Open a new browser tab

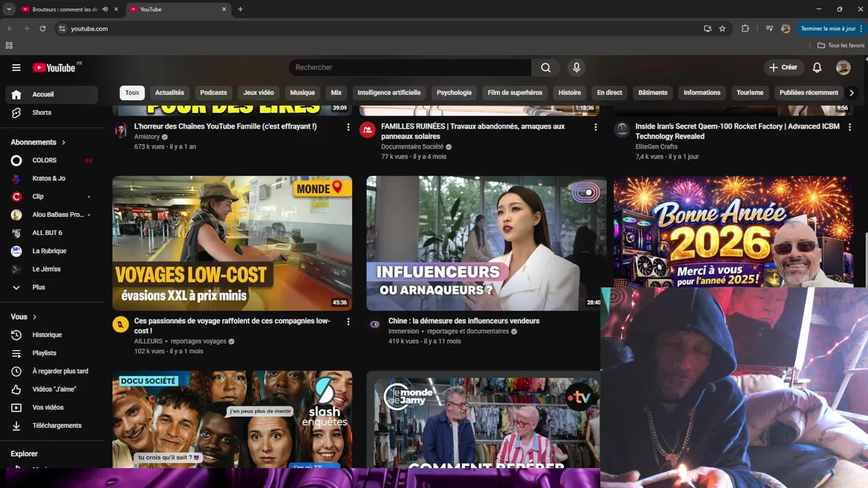coord(240,9)
